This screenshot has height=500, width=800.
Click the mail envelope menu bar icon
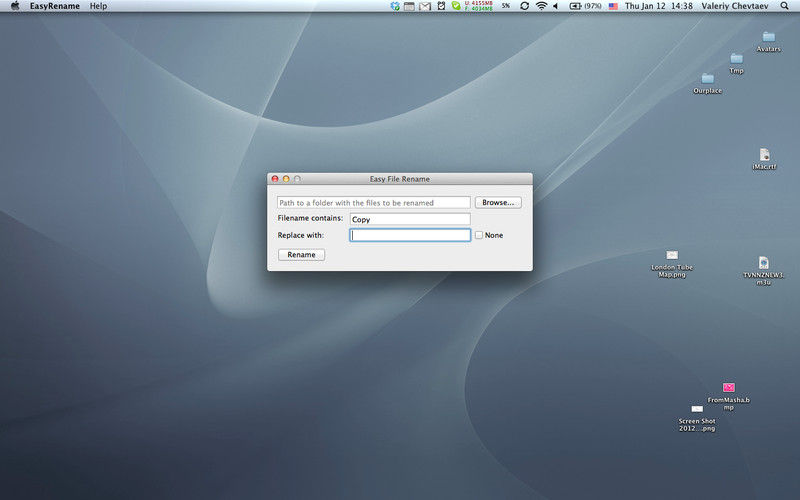pos(425,6)
